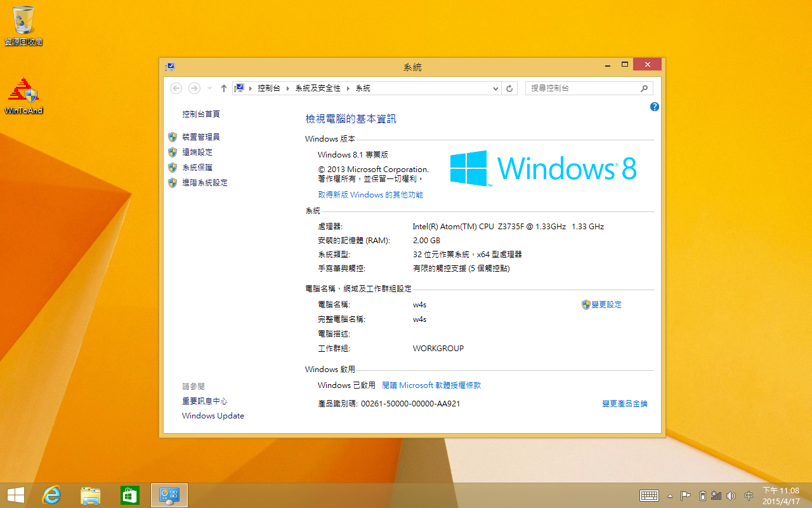Image resolution: width=812 pixels, height=508 pixels.
Task: Click the shield icon beside 進階系統設定
Action: [x=173, y=183]
